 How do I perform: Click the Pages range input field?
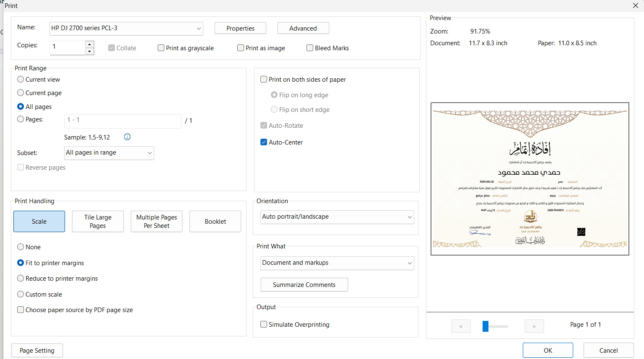[122, 121]
